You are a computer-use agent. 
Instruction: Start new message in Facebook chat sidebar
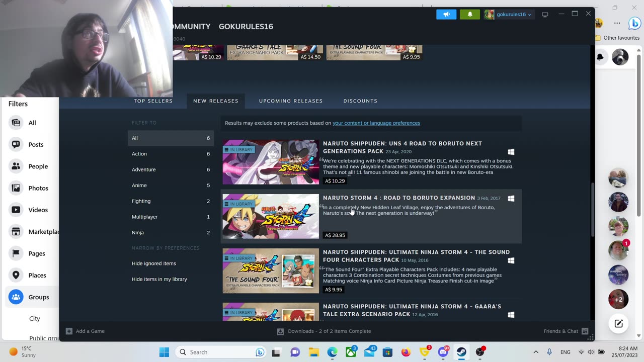pos(619,324)
